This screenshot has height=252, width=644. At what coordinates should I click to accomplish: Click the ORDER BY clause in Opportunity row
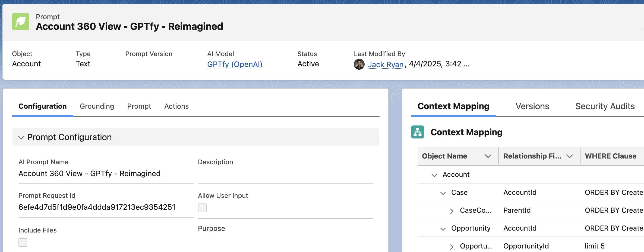tap(614, 228)
